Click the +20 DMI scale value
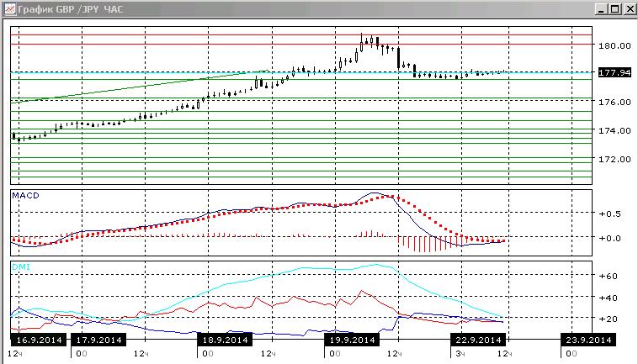Screen dimensions: 638x364 pos(608,319)
